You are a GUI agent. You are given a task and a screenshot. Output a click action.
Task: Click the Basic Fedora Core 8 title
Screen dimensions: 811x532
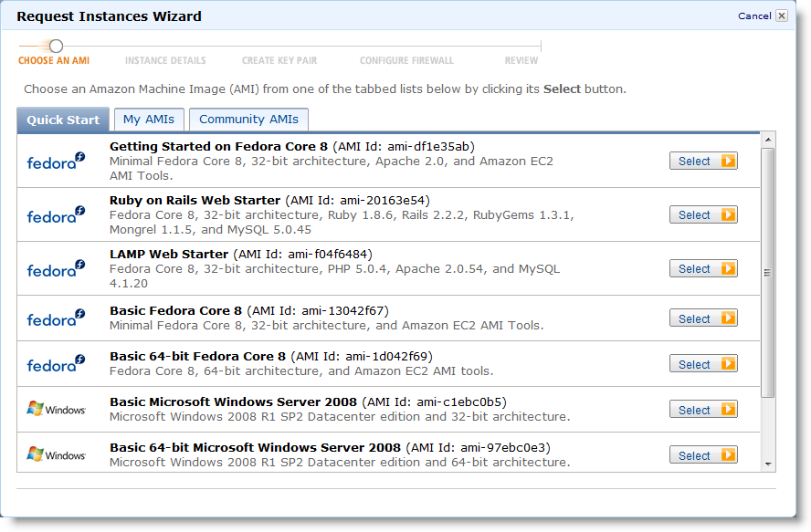(x=175, y=310)
